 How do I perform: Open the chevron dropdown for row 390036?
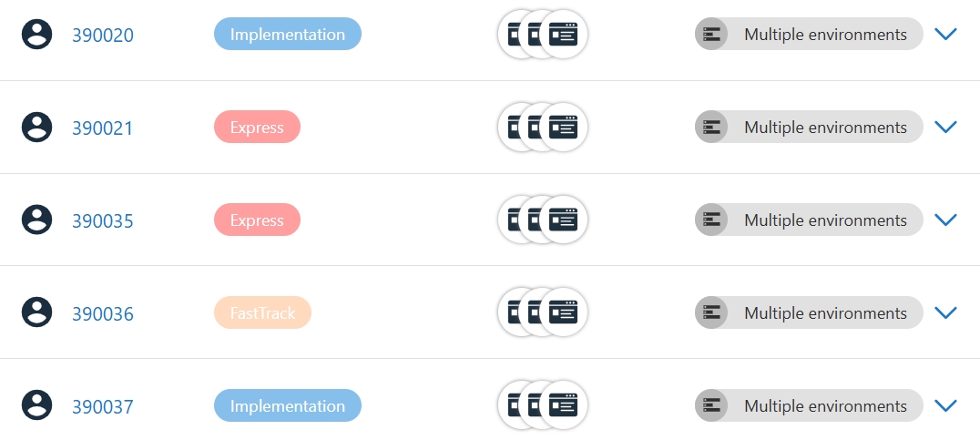point(945,312)
